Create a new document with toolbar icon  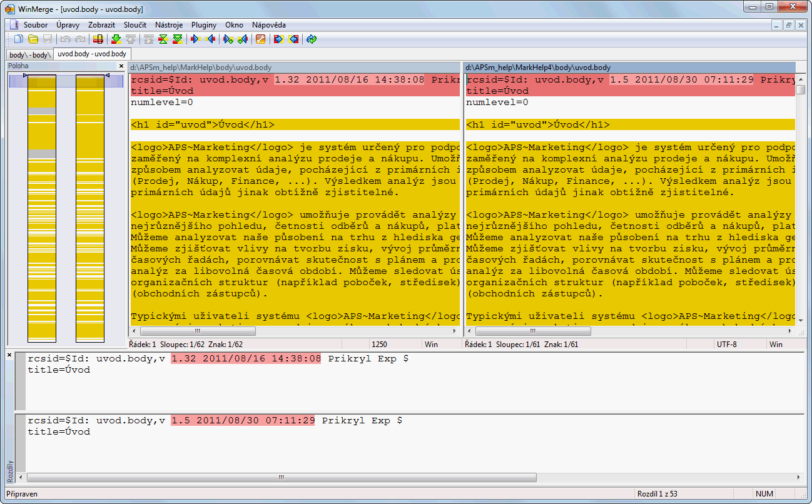coord(19,39)
